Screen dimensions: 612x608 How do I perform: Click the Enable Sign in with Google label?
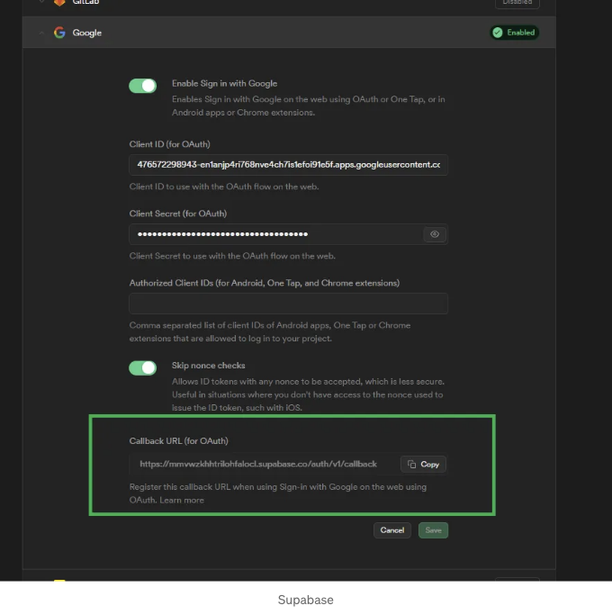[224, 84]
